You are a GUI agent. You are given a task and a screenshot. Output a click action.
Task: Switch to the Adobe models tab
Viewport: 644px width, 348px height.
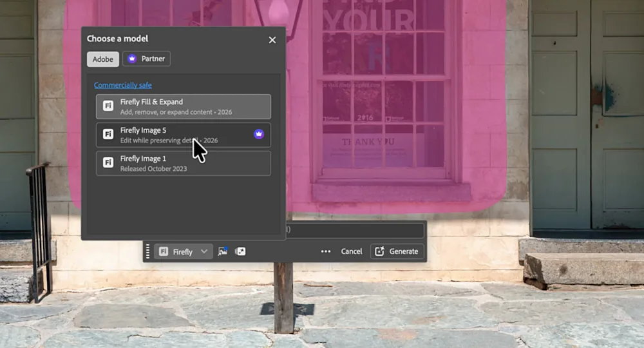(102, 59)
